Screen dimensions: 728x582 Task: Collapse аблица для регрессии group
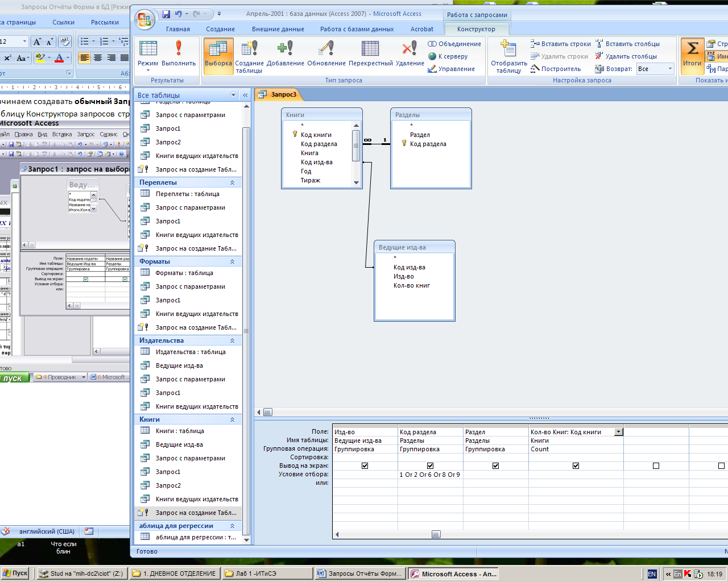point(232,526)
